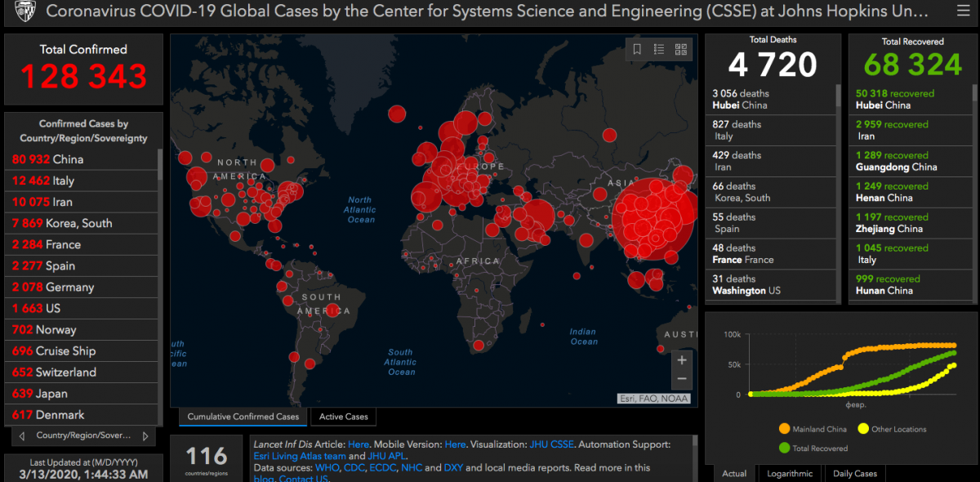Click '50 318 recovered Hubei China' entry
980x482 pixels.
[912, 99]
